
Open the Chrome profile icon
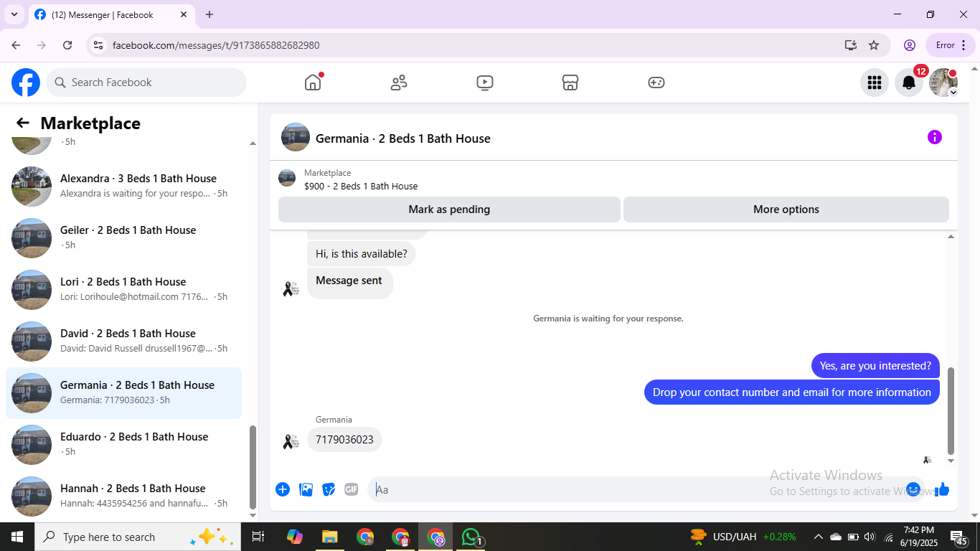[x=910, y=45]
